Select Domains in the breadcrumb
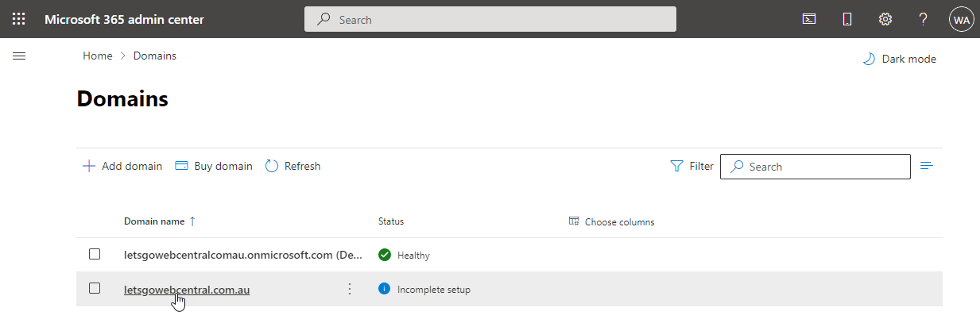Viewport: 980px width, 323px height. pos(155,56)
